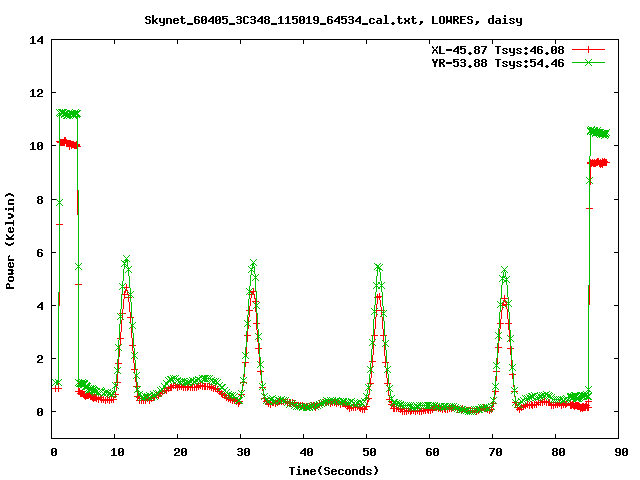Click x-axis tick label 90
The image size is (640, 480).
click(621, 452)
